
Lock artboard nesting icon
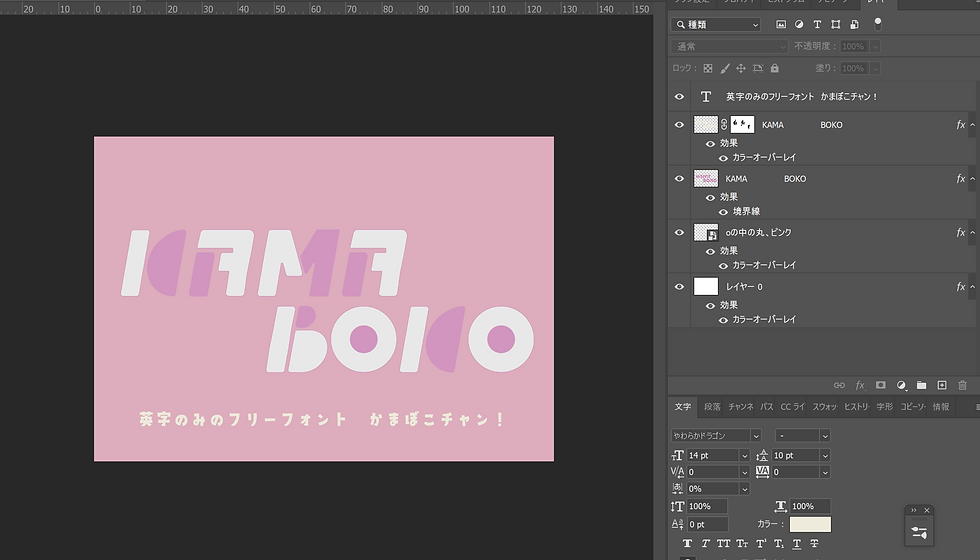coord(758,68)
